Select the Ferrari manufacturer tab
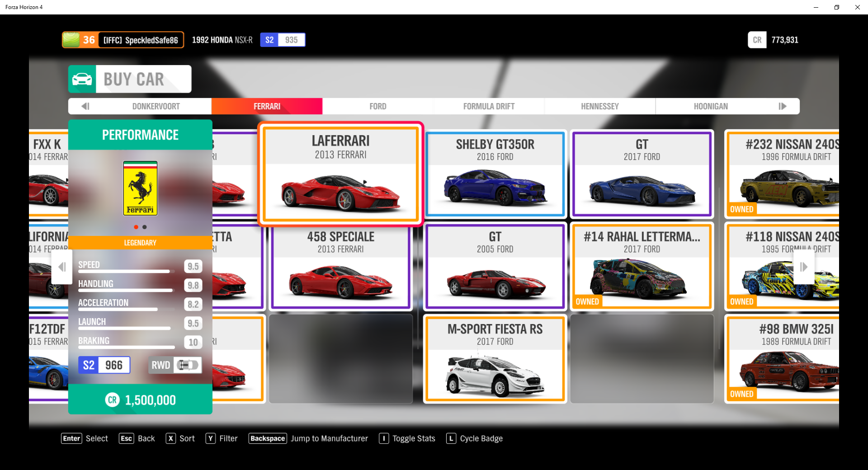Viewport: 868px width, 470px height. click(x=267, y=106)
